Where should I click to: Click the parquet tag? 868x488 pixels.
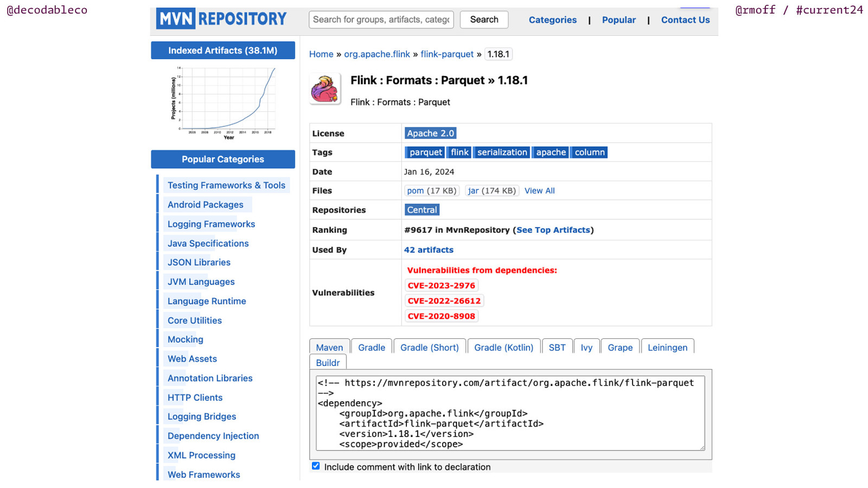425,152
